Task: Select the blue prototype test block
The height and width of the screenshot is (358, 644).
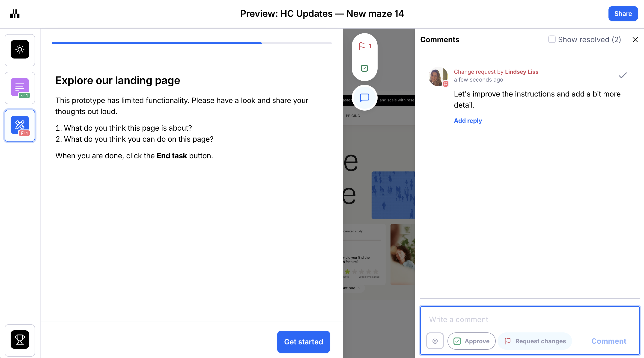Action: pyautogui.click(x=20, y=125)
